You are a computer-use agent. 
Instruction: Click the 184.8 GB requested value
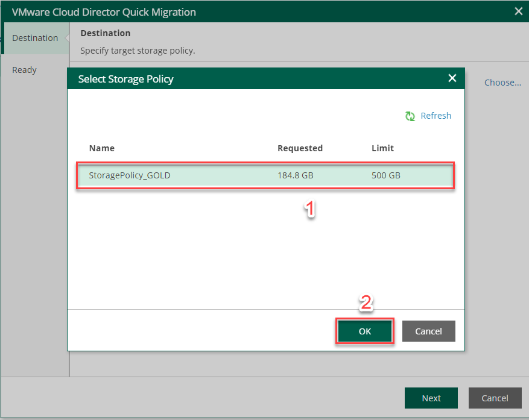(295, 176)
